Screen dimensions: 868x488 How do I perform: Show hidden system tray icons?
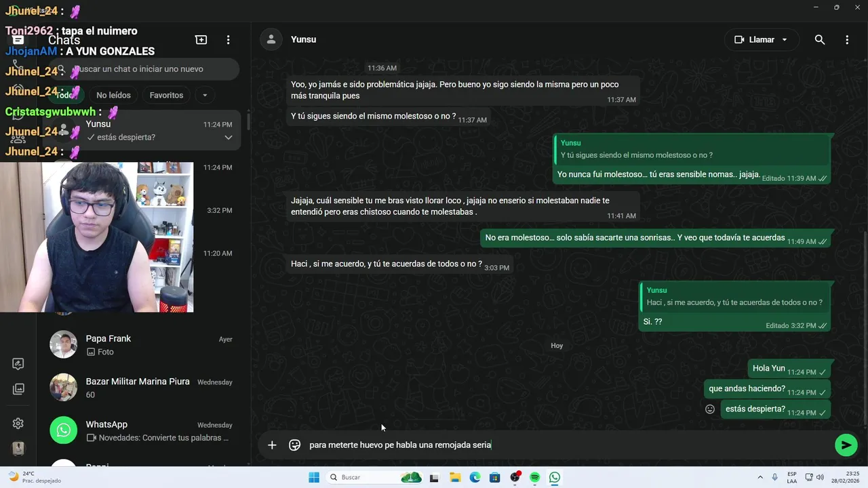click(x=759, y=477)
